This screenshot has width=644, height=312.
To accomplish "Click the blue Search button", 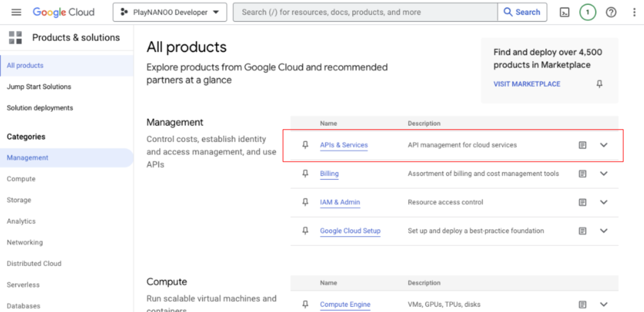I will (x=522, y=13).
